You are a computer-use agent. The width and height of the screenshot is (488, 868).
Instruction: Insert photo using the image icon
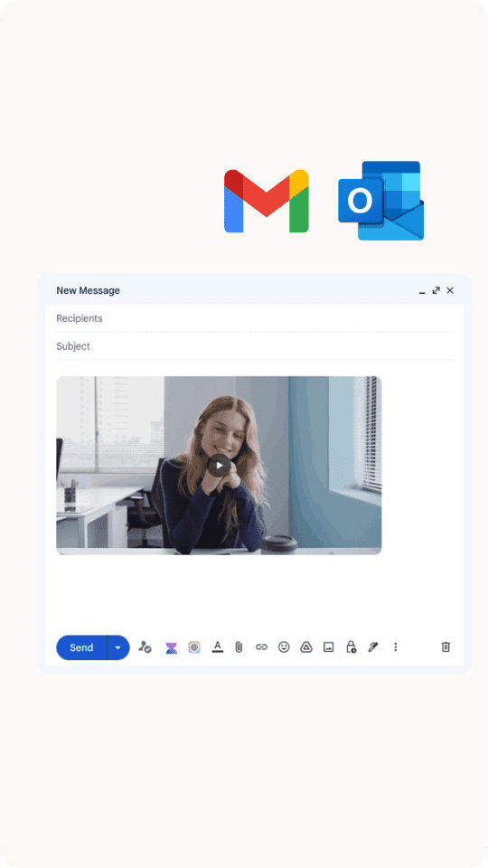click(x=329, y=646)
